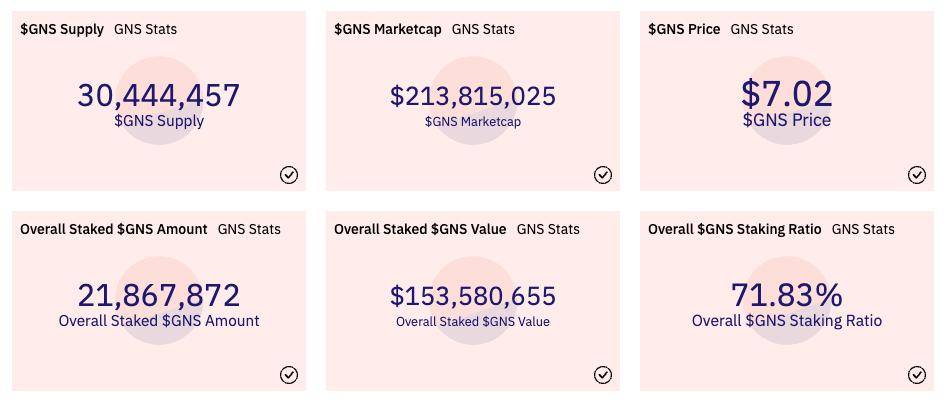Select the $213,815,025 marketcap counter value
This screenshot has height=404, width=950.
pos(473,96)
